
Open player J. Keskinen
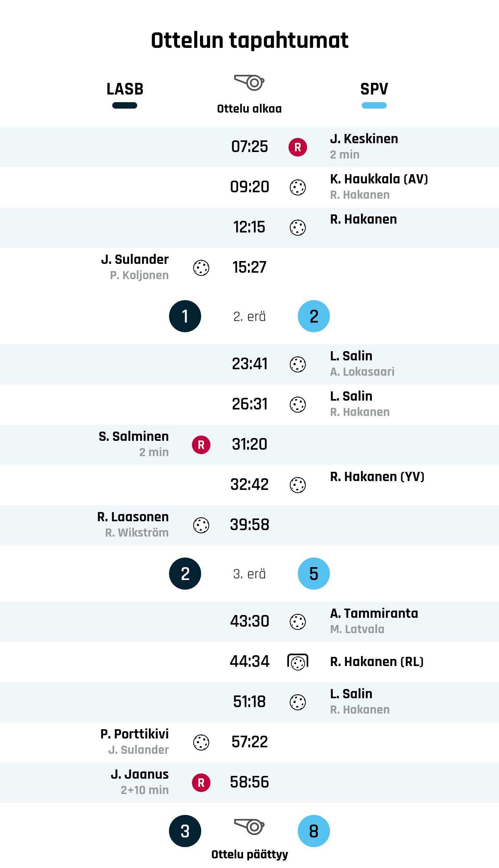coord(364,139)
